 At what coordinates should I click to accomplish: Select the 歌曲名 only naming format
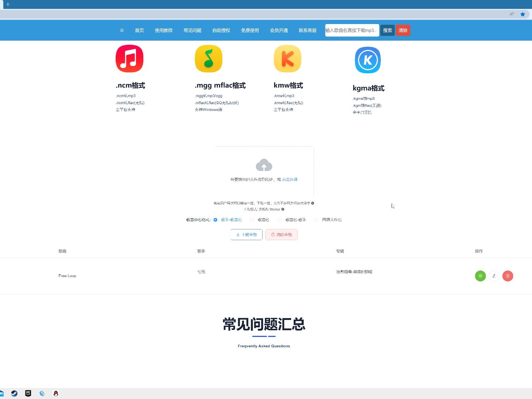(x=252, y=220)
